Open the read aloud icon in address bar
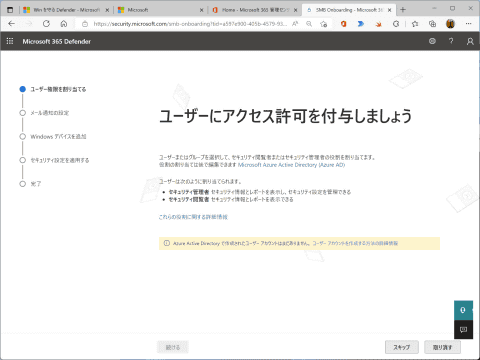Screen dimensions: 480x360 pyautogui.click(x=295, y=24)
